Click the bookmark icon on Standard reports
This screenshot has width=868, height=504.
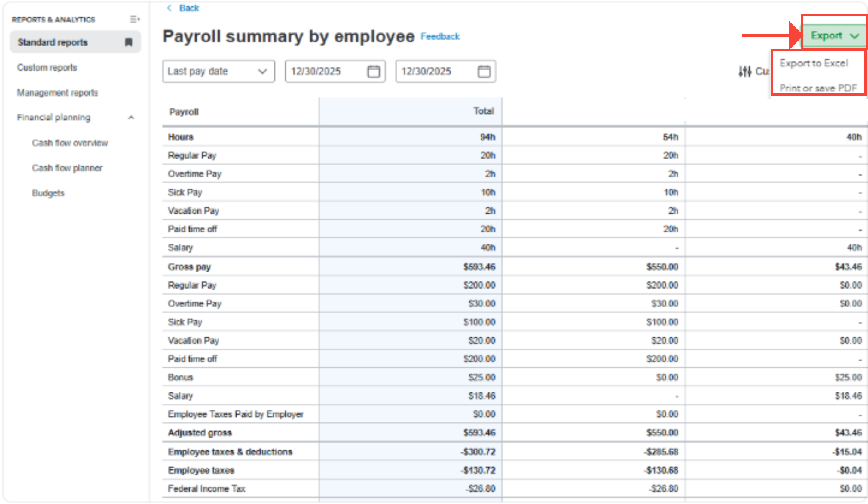click(128, 42)
